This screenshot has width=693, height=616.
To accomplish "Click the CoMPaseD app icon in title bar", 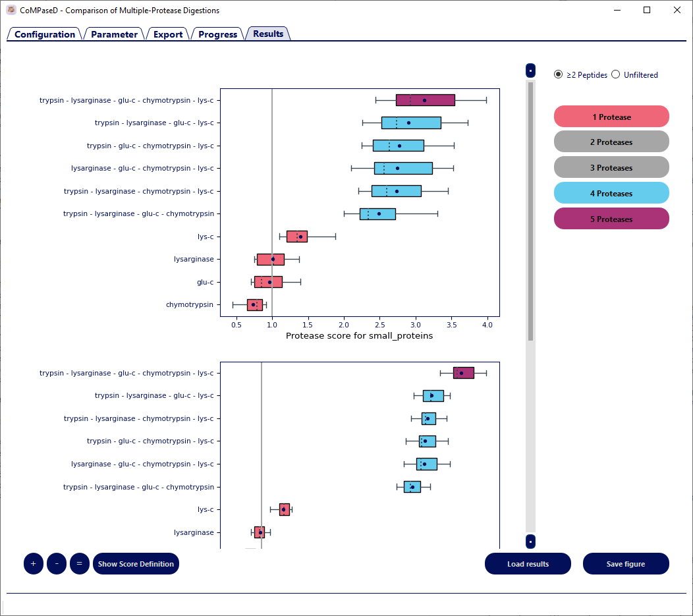I will click(x=11, y=11).
